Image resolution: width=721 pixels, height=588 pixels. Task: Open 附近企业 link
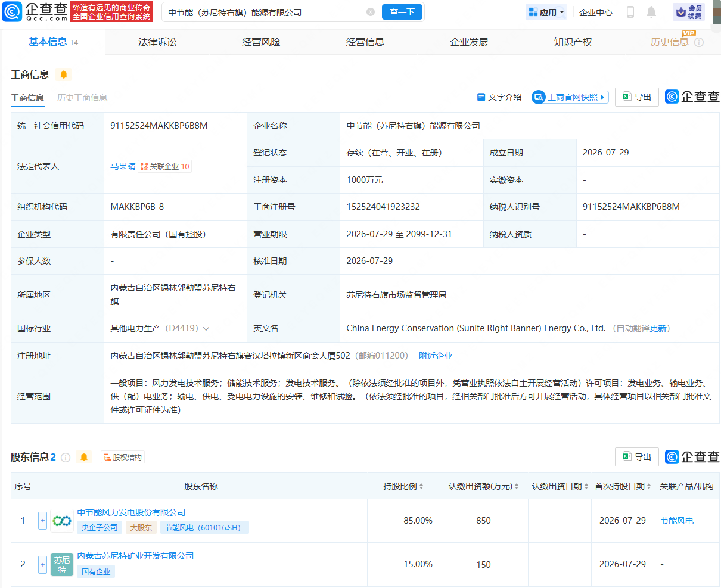coord(436,356)
